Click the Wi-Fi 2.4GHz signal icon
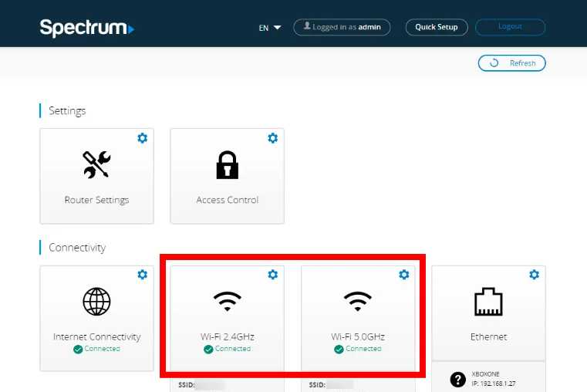Screen dimensions: 587x392 pyautogui.click(x=228, y=302)
